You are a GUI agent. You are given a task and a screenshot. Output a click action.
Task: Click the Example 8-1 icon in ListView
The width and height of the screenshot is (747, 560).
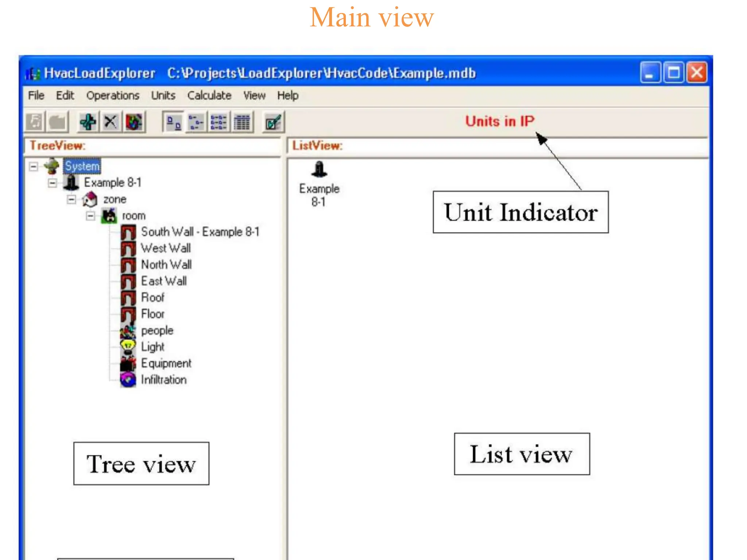(x=319, y=170)
